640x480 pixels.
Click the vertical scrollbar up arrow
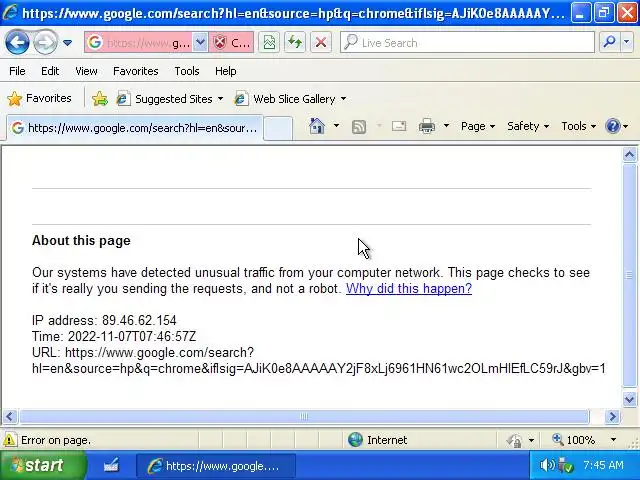(x=629, y=155)
